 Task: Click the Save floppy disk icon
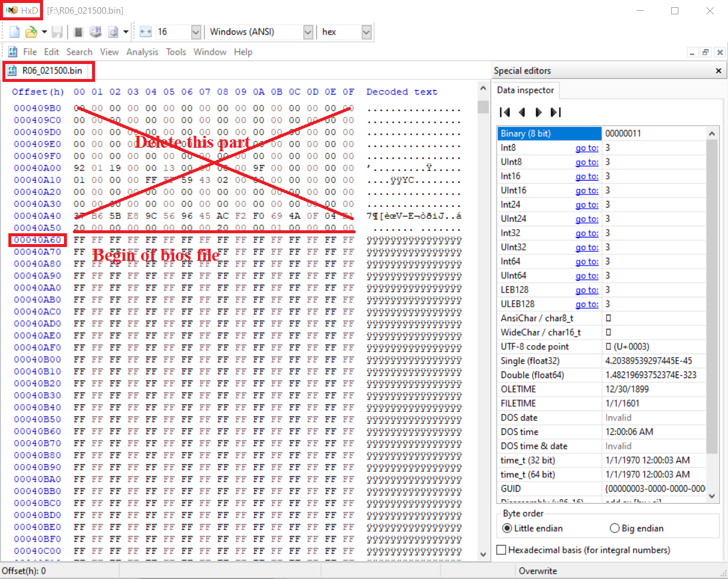pyautogui.click(x=57, y=32)
